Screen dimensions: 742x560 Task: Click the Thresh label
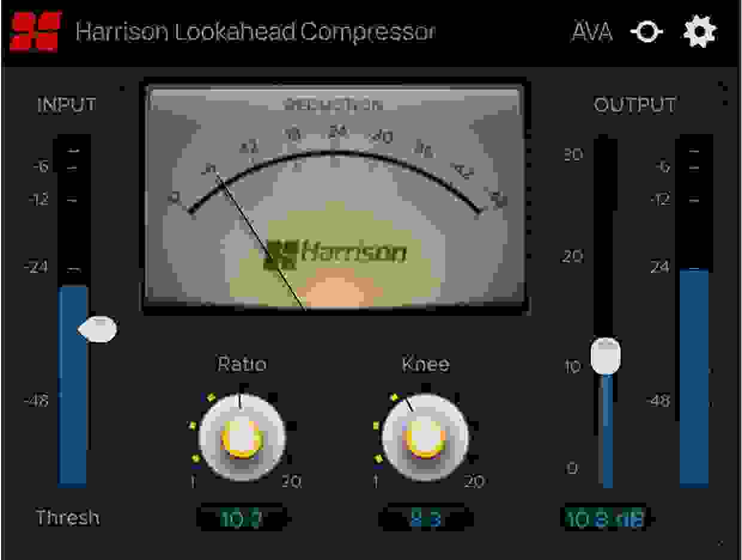tap(68, 518)
